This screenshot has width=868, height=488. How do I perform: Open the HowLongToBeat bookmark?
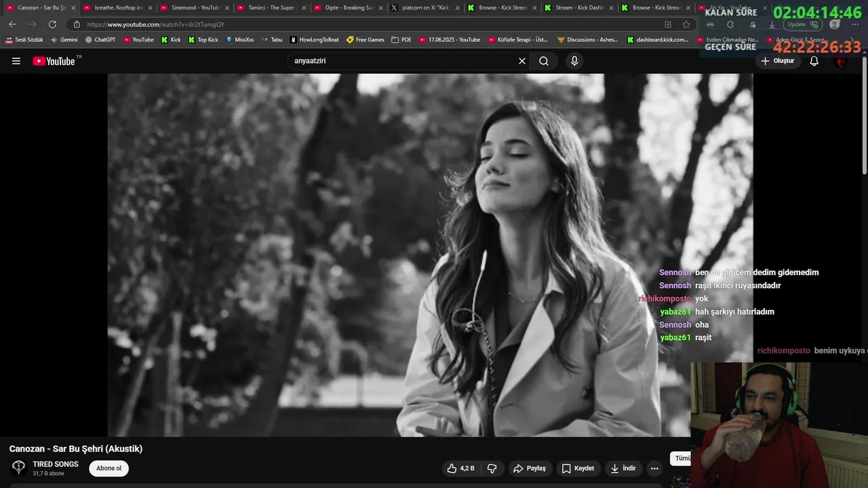tap(315, 39)
